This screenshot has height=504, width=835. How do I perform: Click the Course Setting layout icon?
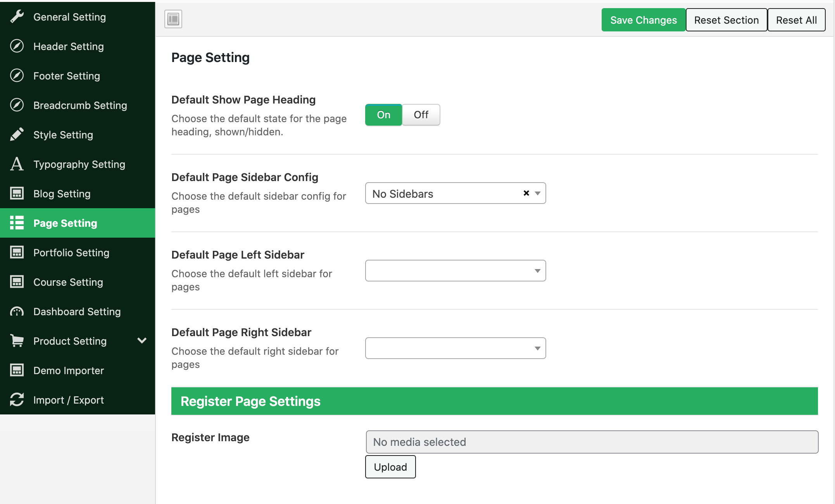pyautogui.click(x=17, y=282)
